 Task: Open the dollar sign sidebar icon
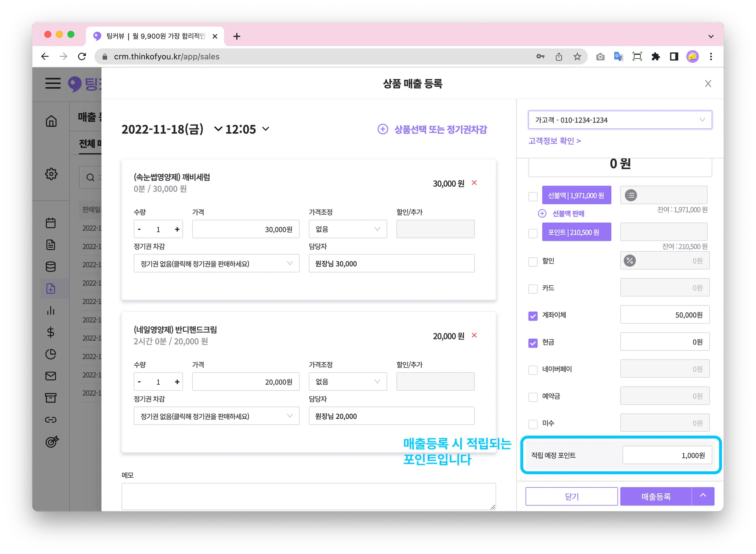51,332
